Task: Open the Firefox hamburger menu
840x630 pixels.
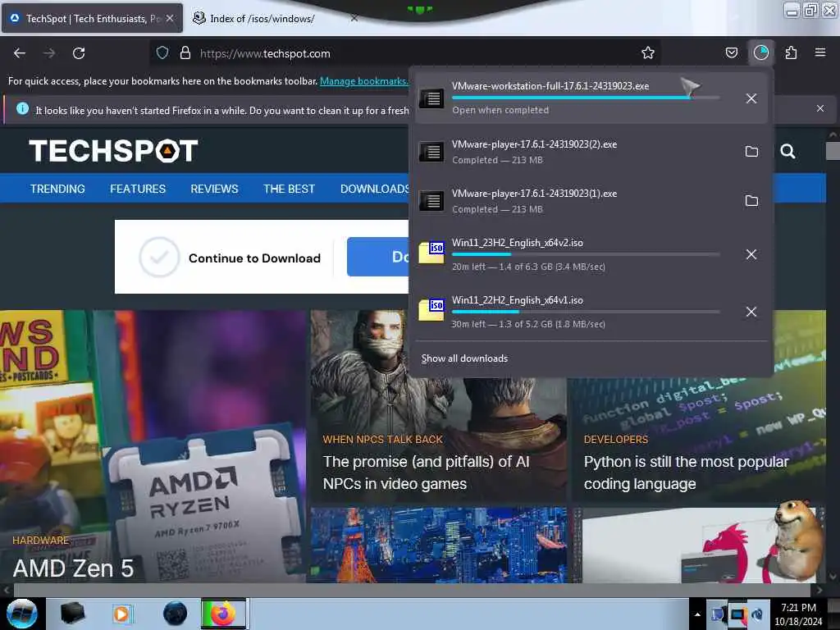Action: [819, 52]
